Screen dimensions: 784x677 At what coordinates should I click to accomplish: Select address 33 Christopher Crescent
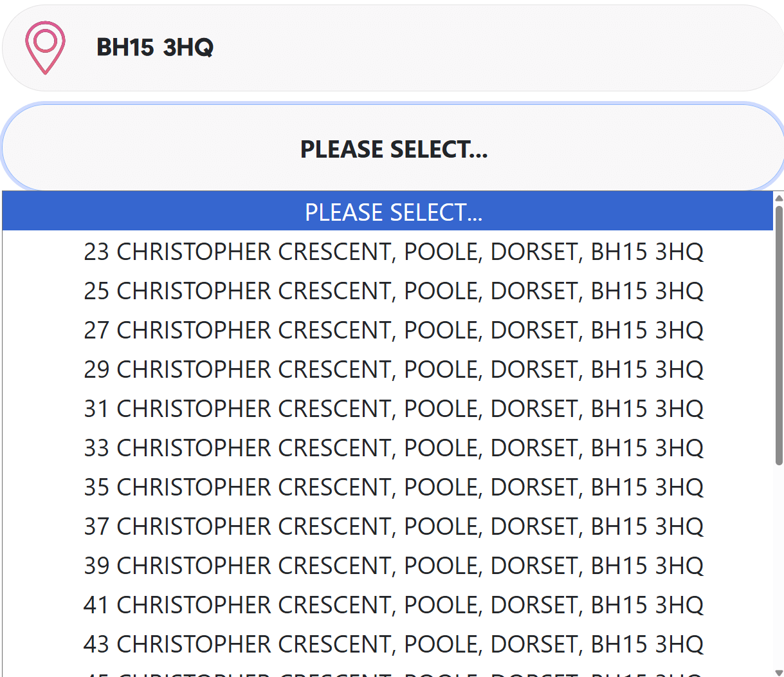tap(392, 447)
